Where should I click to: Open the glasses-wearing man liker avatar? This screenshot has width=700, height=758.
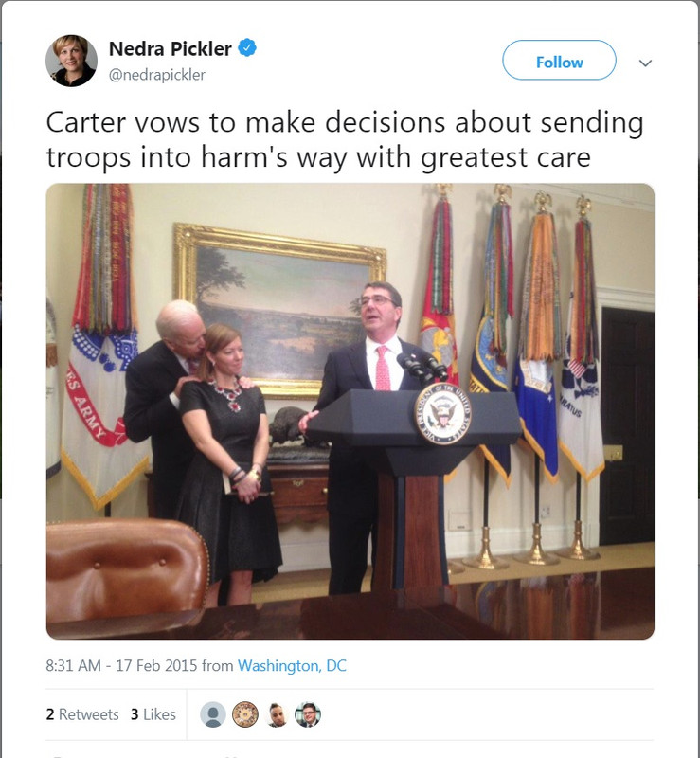pyautogui.click(x=308, y=714)
